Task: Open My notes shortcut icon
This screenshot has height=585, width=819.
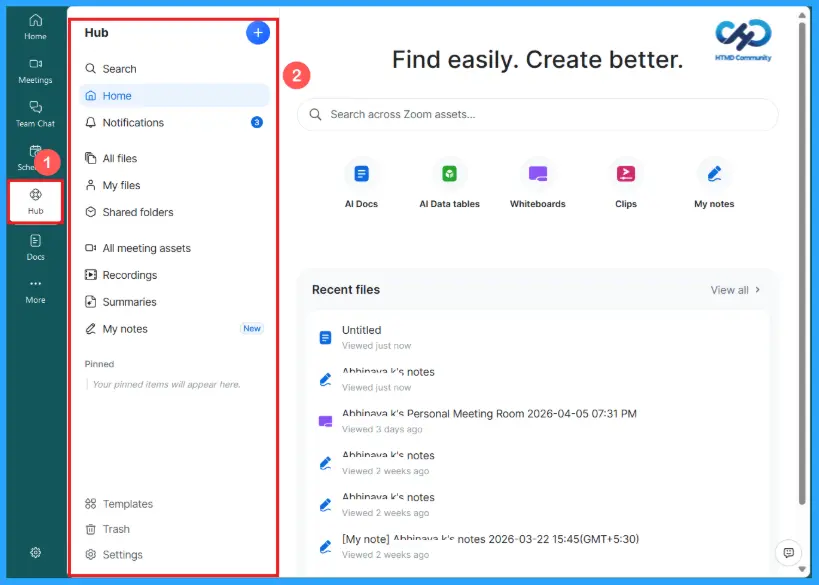Action: click(714, 174)
